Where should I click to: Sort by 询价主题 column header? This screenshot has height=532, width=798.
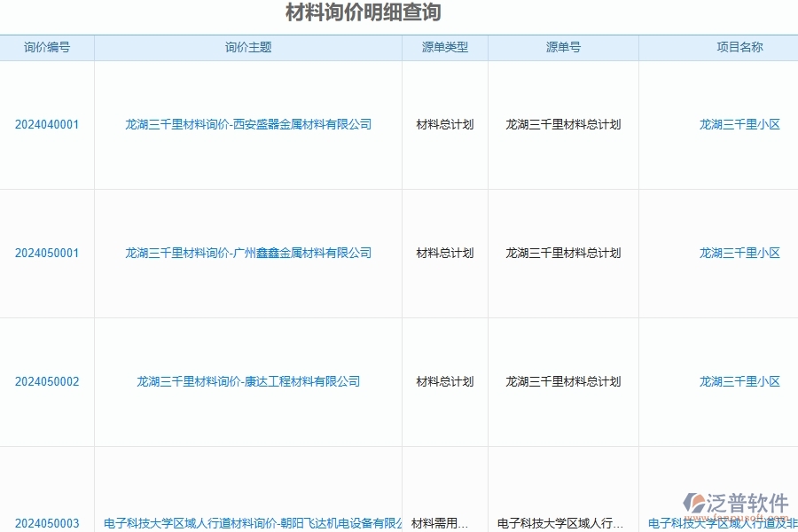[246, 48]
